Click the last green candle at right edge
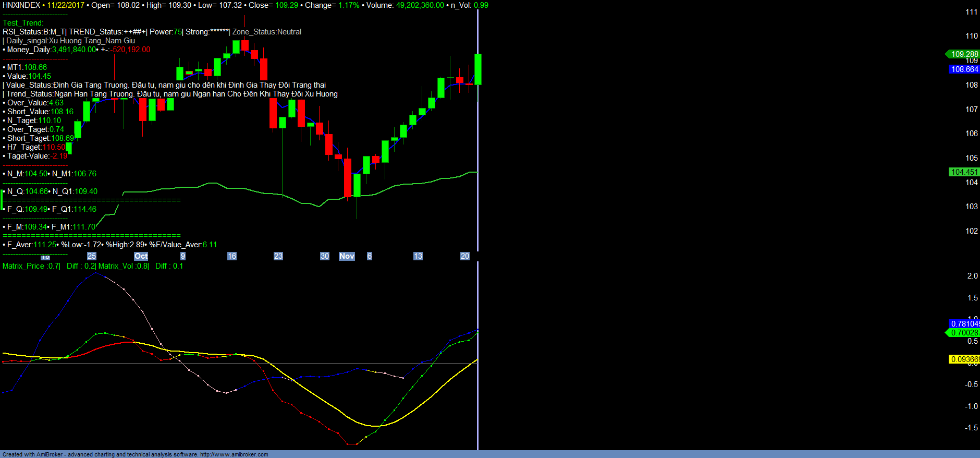Image resolution: width=980 pixels, height=458 pixels. click(477, 69)
